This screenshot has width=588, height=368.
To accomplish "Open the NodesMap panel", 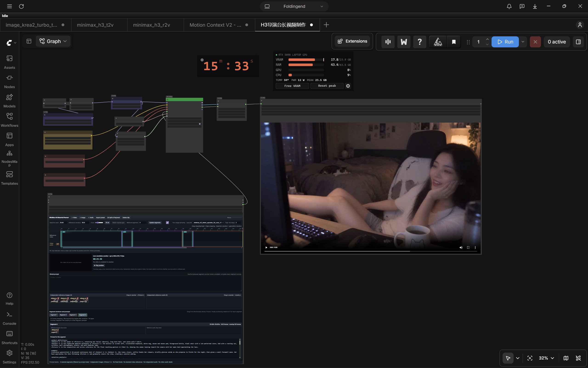I will [x=9, y=158].
